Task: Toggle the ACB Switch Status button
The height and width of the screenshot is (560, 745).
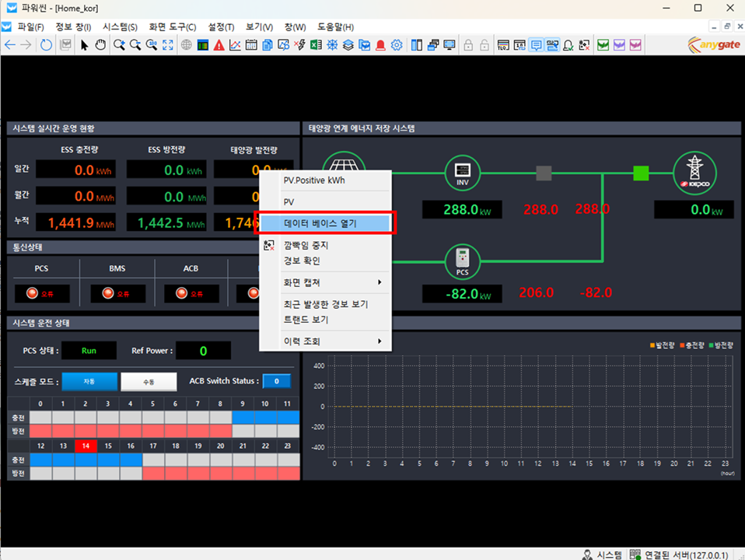Action: (x=276, y=381)
